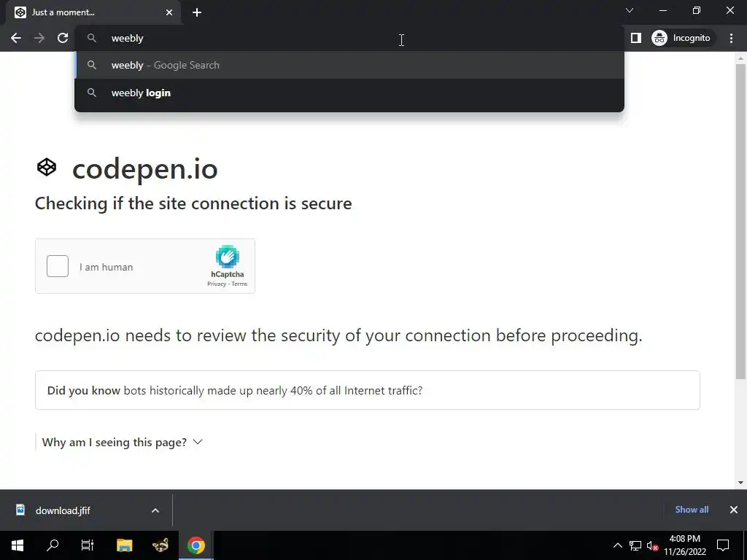Click the browser forward arrow
This screenshot has height=560, width=747.
click(39, 38)
